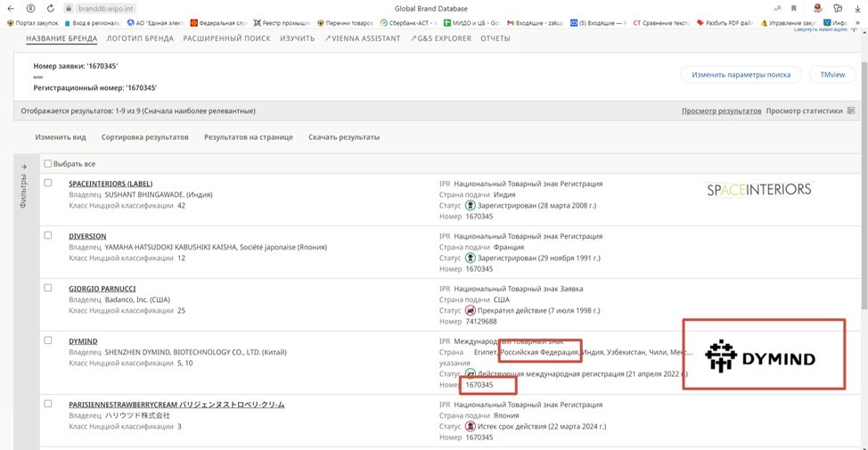Open the page translate icon
Image resolution: width=868 pixels, height=450 pixels.
click(777, 8)
